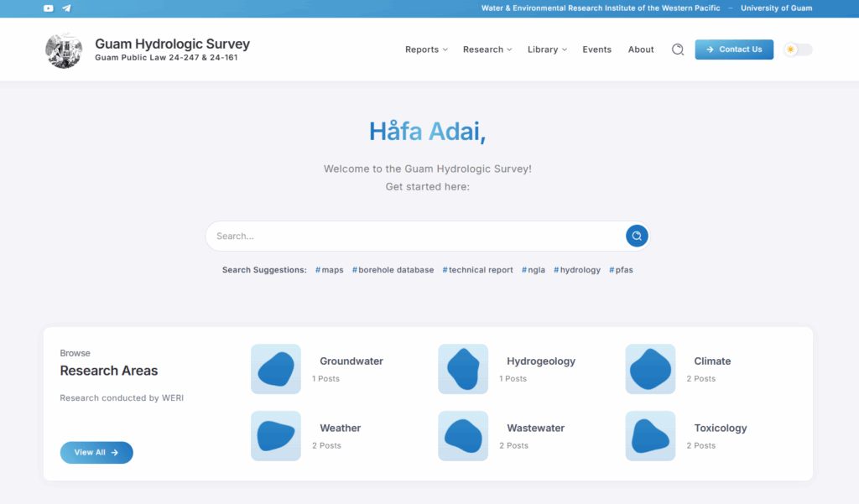The height and width of the screenshot is (504, 859).
Task: Expand the Research dropdown menu
Action: 487,49
